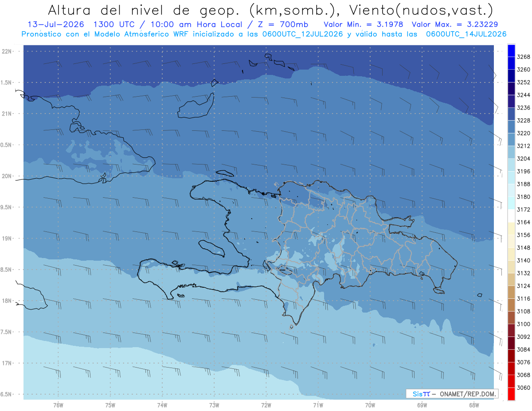Click the '76W' longitude label

tap(58, 405)
